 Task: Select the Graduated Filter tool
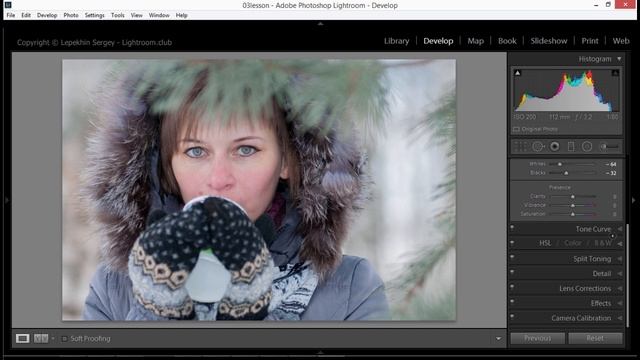coord(571,147)
